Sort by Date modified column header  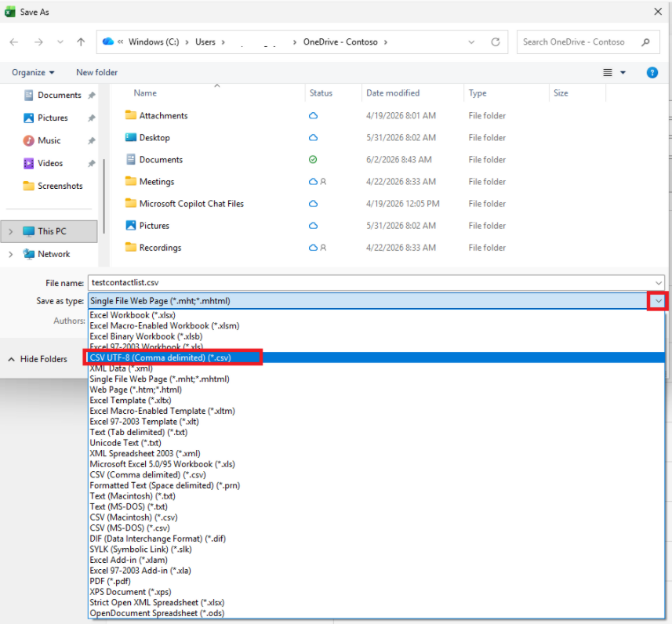[x=393, y=93]
